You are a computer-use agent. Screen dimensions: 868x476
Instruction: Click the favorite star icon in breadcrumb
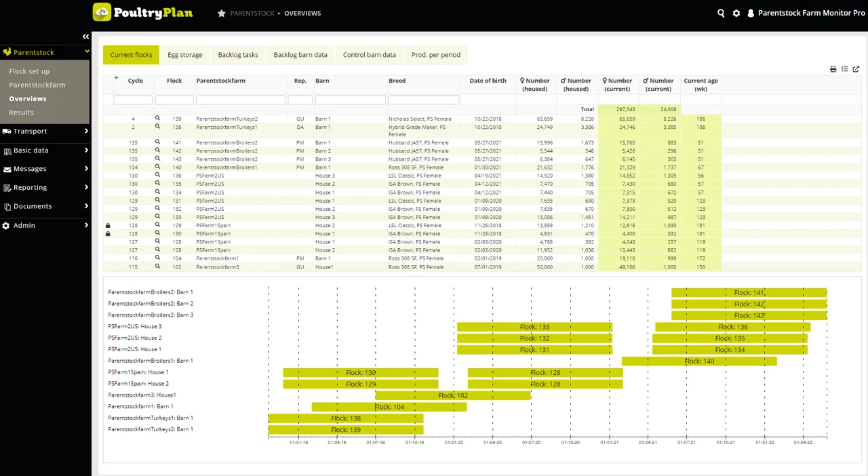[221, 14]
